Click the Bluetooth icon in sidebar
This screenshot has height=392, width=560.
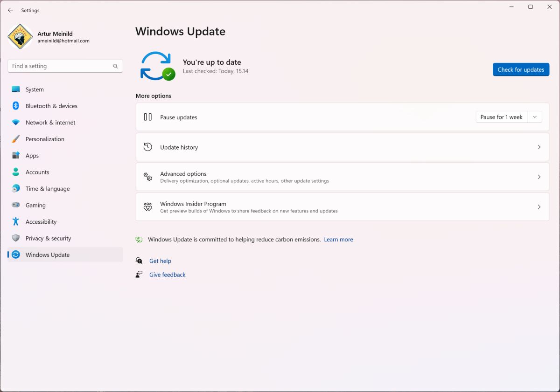tap(16, 106)
